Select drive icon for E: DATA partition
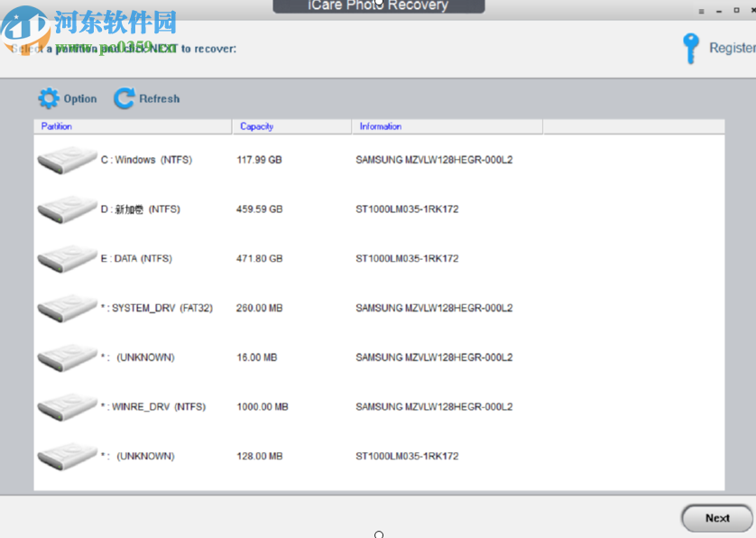The width and height of the screenshot is (756, 538). [67, 259]
